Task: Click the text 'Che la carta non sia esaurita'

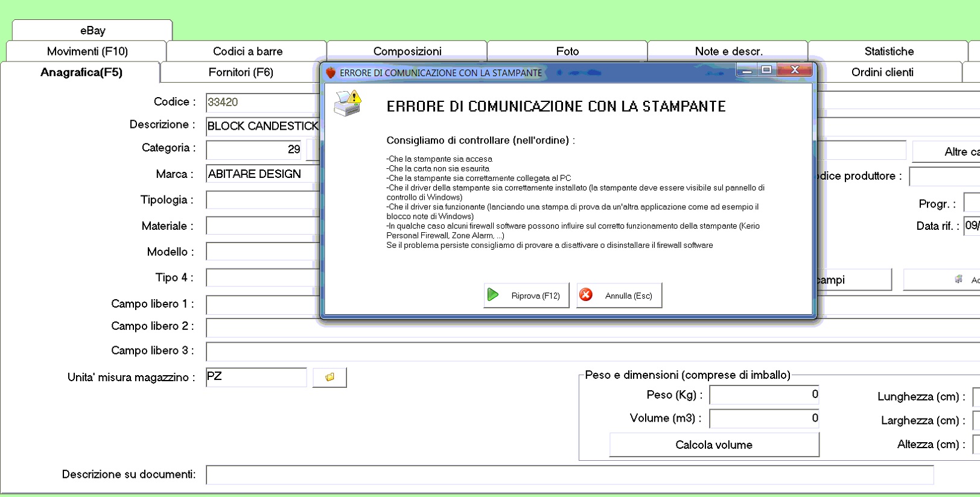Action: click(438, 169)
